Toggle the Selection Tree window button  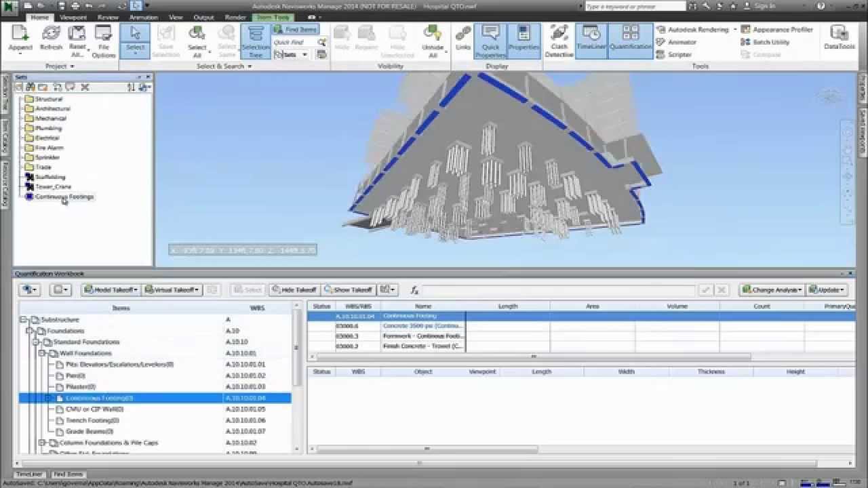point(256,41)
